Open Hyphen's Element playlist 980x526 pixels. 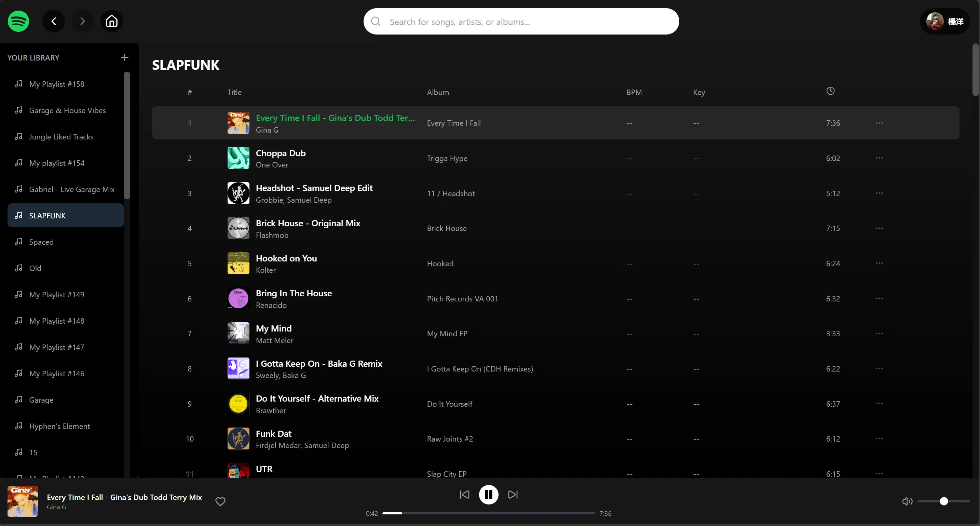coord(65,426)
